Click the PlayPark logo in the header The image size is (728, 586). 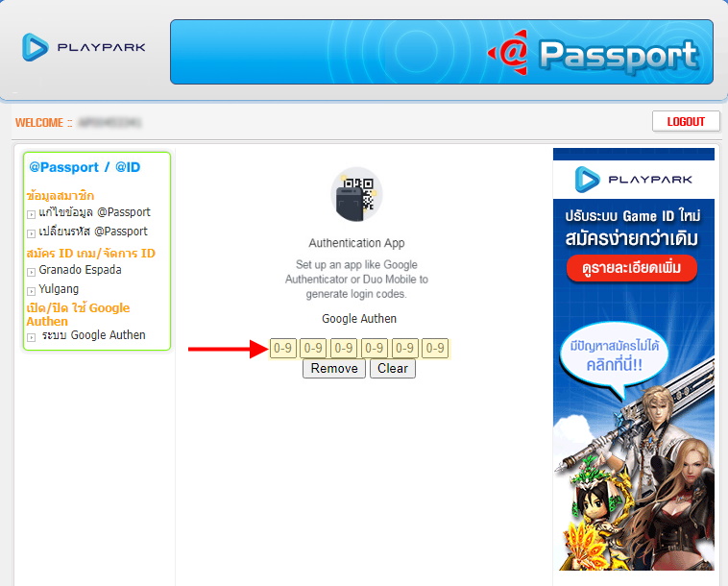(84, 47)
